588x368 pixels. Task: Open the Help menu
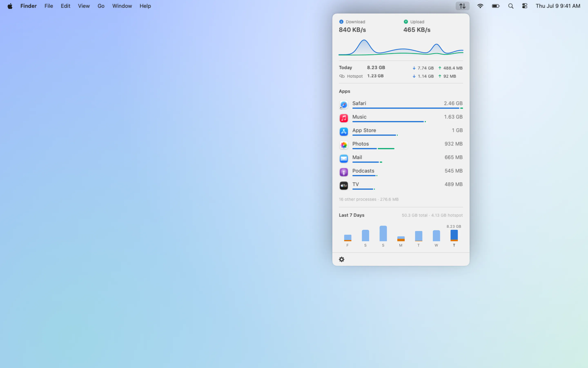pos(145,6)
